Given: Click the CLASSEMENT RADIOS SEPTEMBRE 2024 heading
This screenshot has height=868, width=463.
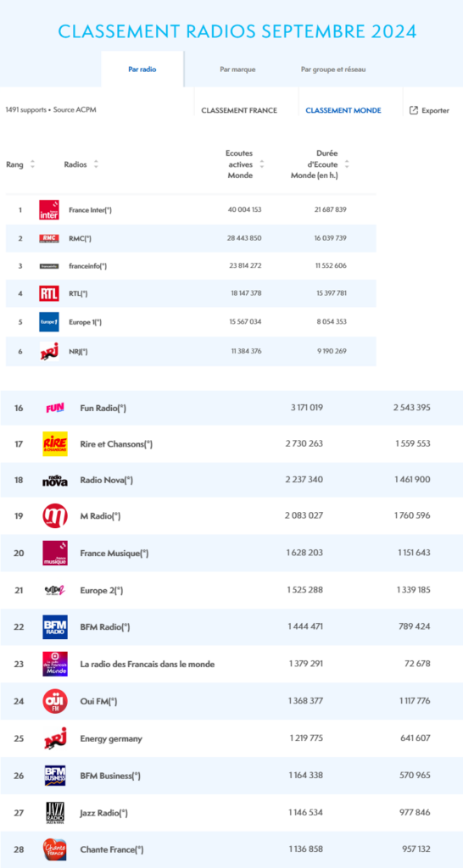Looking at the screenshot, I should [237, 31].
